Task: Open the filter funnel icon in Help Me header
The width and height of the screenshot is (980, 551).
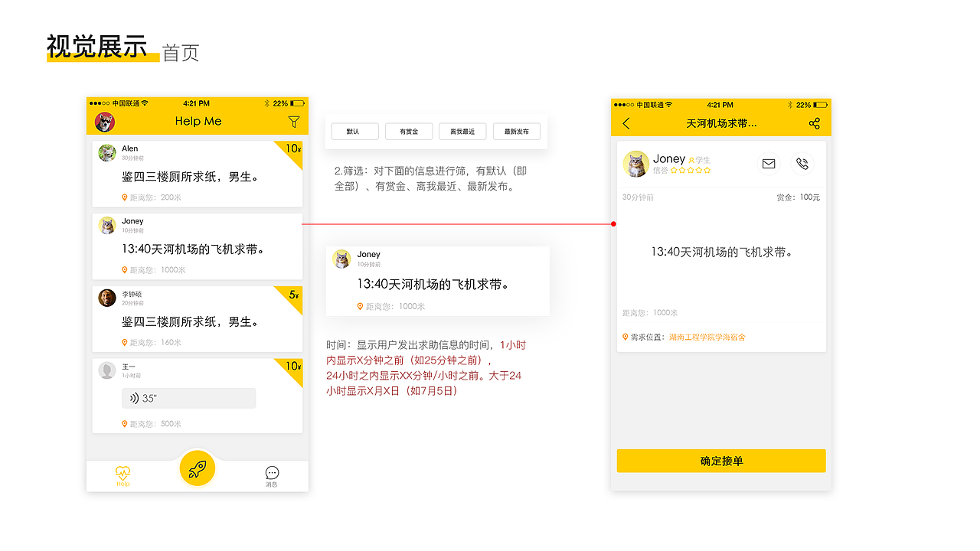Action: point(293,122)
